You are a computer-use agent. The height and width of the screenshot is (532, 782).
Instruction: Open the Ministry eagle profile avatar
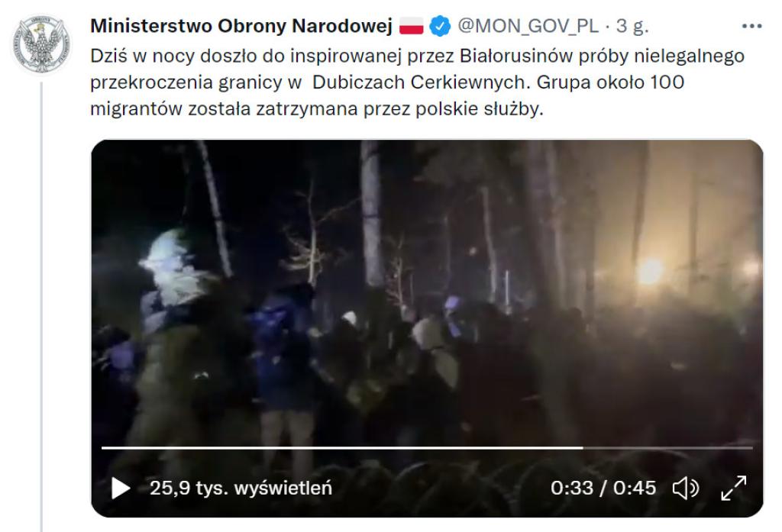click(41, 44)
